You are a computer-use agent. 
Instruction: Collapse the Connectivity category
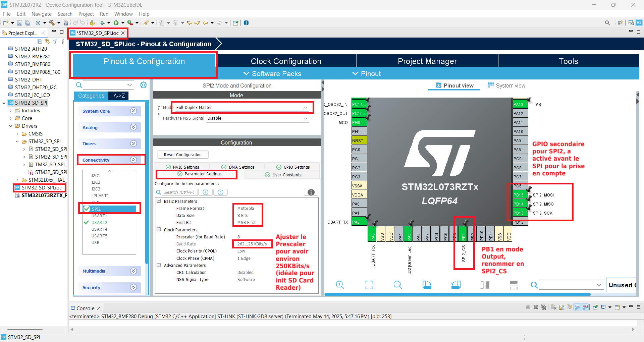click(109, 160)
